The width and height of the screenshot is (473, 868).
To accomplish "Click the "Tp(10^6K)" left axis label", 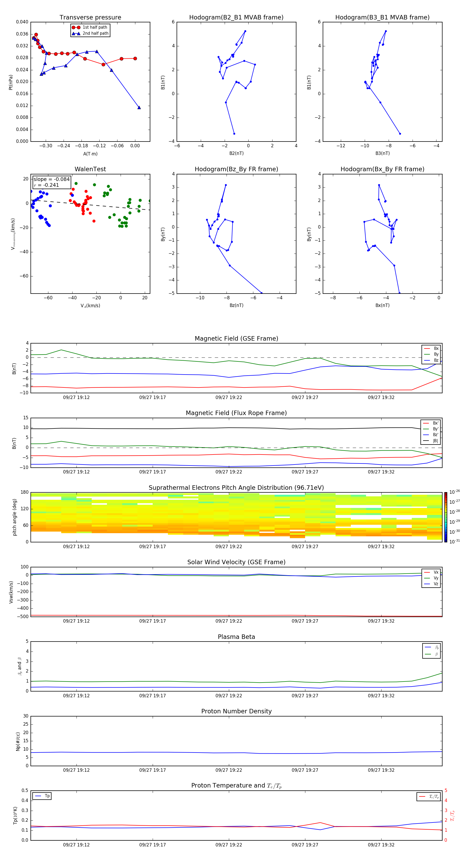I will (15, 815).
